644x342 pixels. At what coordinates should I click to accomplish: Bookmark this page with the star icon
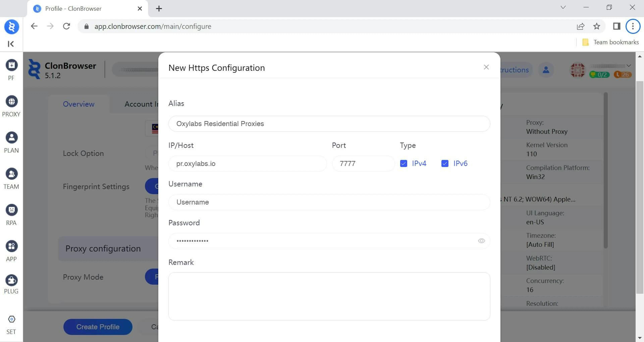pos(597,26)
